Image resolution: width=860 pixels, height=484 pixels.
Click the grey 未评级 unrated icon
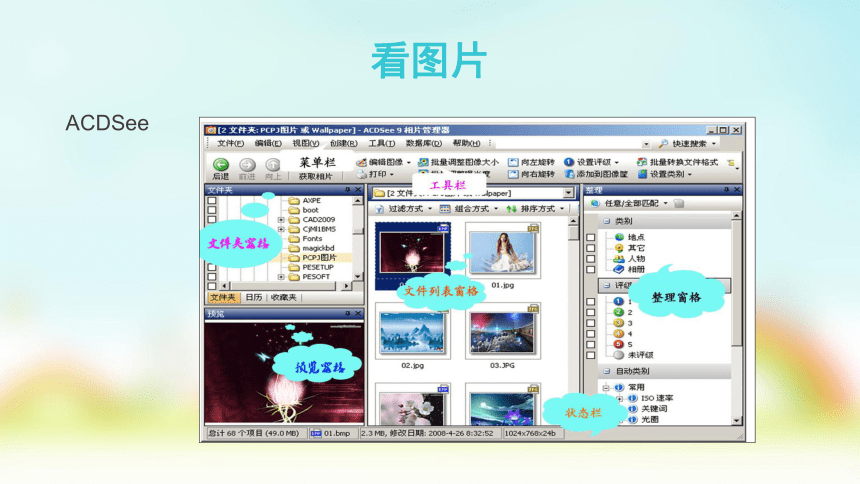click(x=618, y=355)
